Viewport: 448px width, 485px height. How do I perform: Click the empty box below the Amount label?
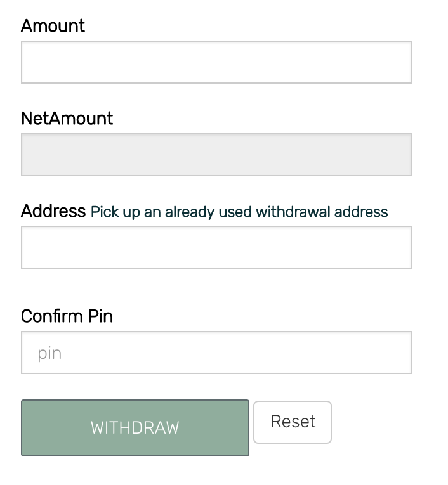point(216,62)
